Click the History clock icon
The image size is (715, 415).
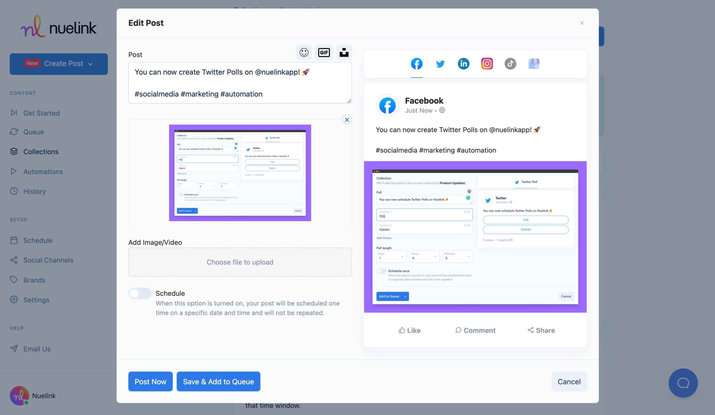(14, 191)
